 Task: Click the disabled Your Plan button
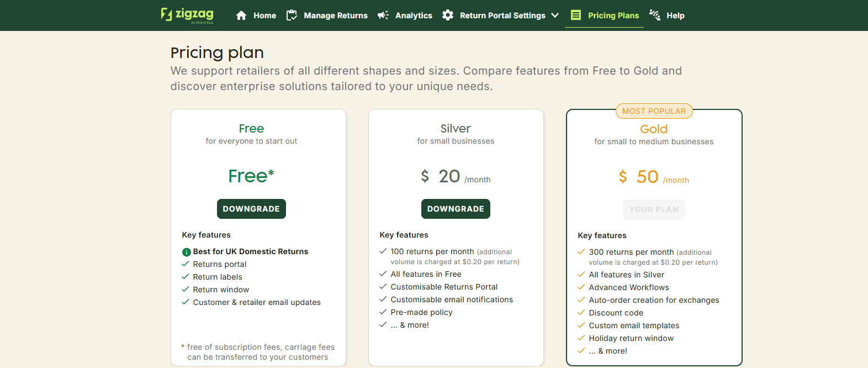[654, 209]
